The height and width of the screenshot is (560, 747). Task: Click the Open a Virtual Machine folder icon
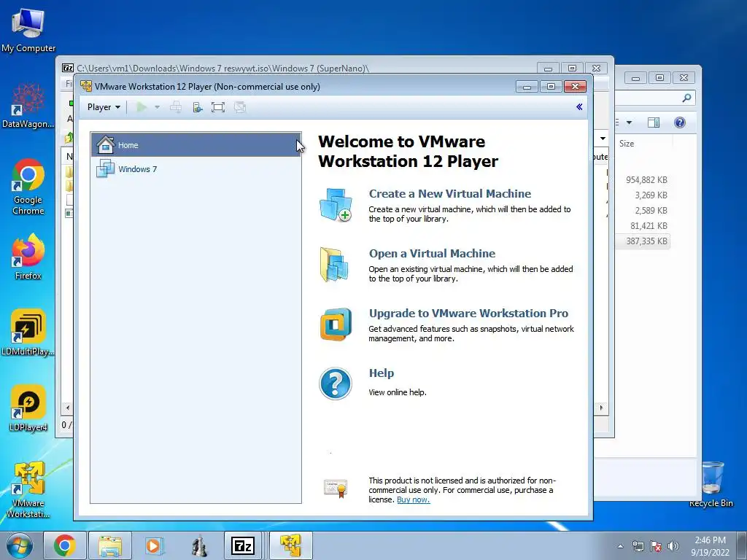click(335, 265)
